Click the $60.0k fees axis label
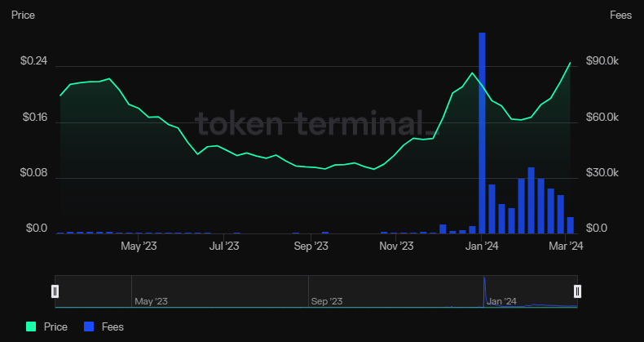644x342 pixels. pos(602,118)
